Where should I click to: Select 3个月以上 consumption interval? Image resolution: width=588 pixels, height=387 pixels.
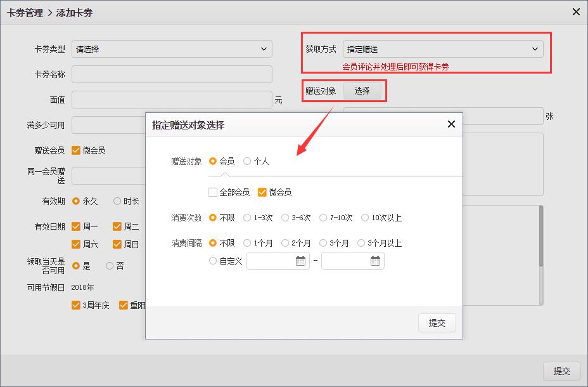[361, 243]
